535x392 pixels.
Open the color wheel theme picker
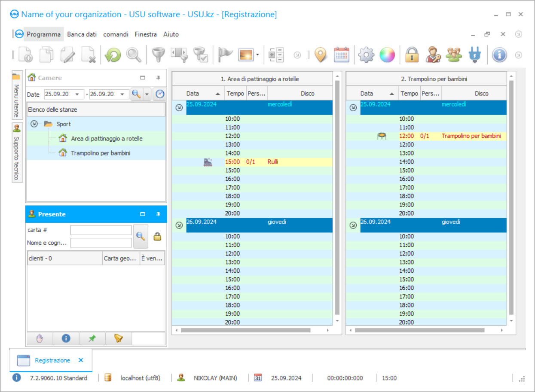pyautogui.click(x=387, y=55)
